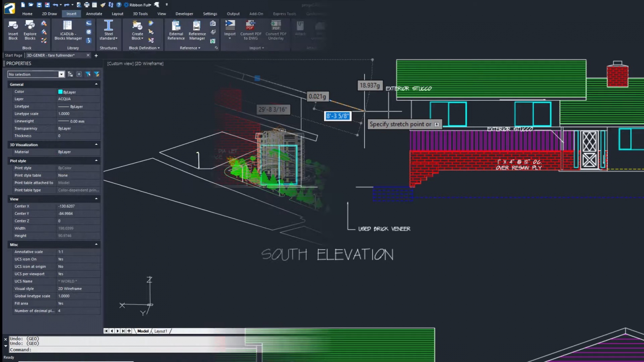
Task: Click the Print icon in quick access toolbar
Action: pyautogui.click(x=87, y=5)
